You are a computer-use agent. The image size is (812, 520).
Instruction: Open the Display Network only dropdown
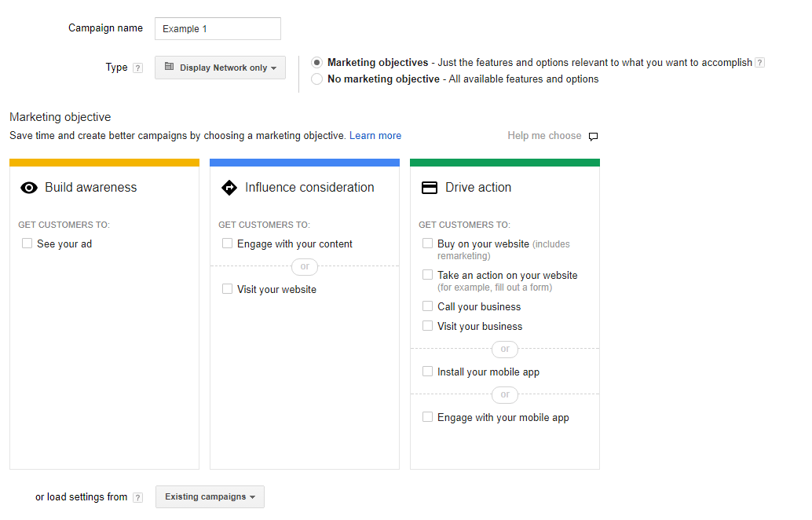pyautogui.click(x=220, y=68)
